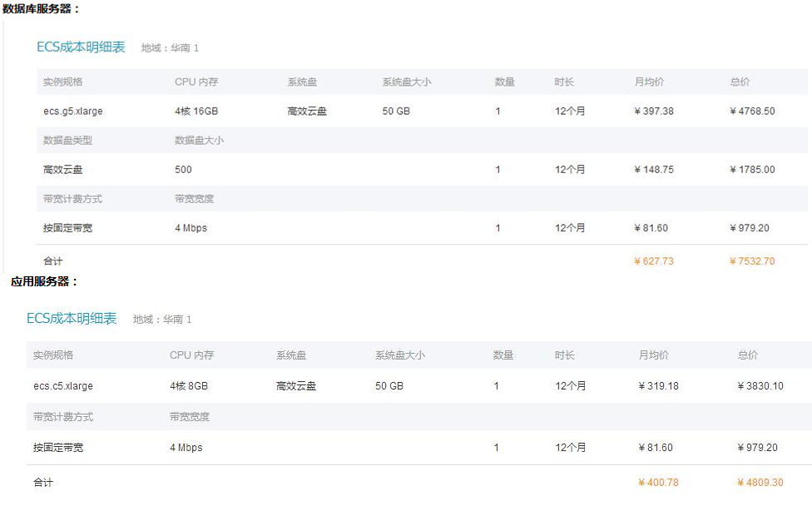Viewport: 812px width, 506px height.
Task: Select the ecs.g5.xlarge instance spec cell
Action: coord(73,112)
